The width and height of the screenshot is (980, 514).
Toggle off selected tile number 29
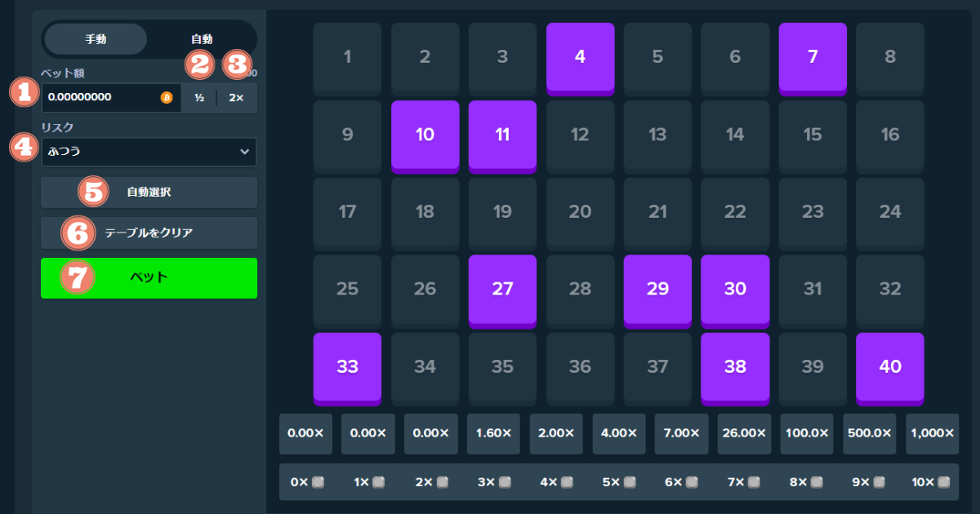pos(657,290)
